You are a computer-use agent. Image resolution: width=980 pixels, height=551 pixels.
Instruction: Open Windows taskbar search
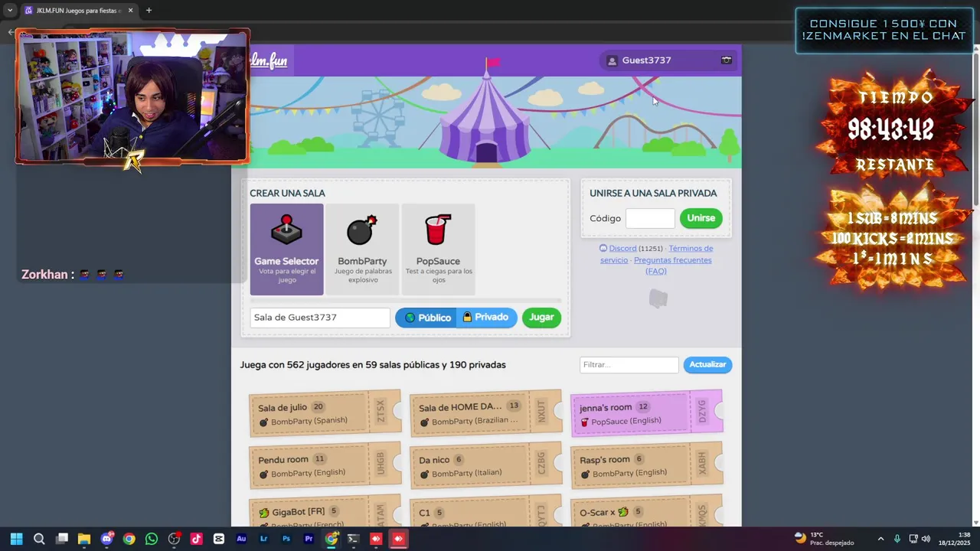click(39, 539)
